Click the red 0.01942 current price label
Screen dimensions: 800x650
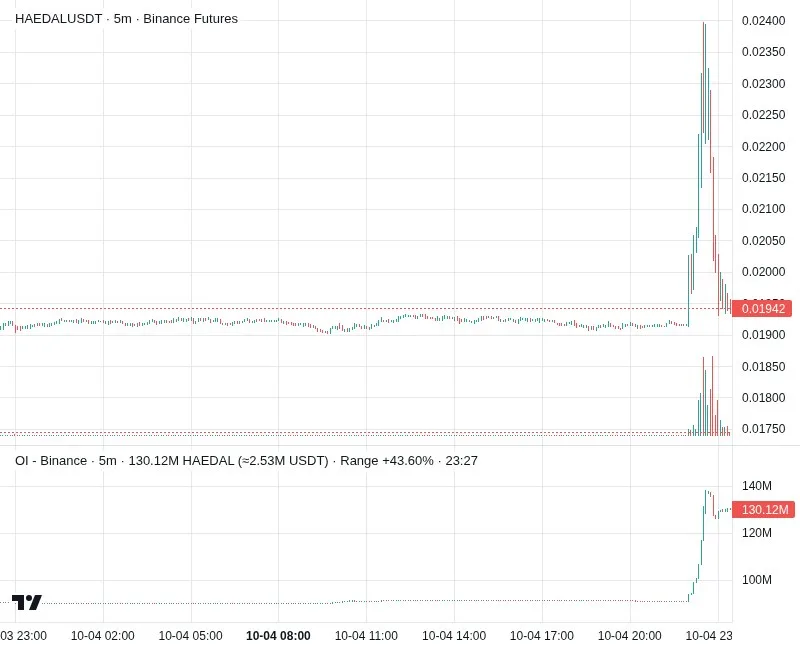click(762, 309)
